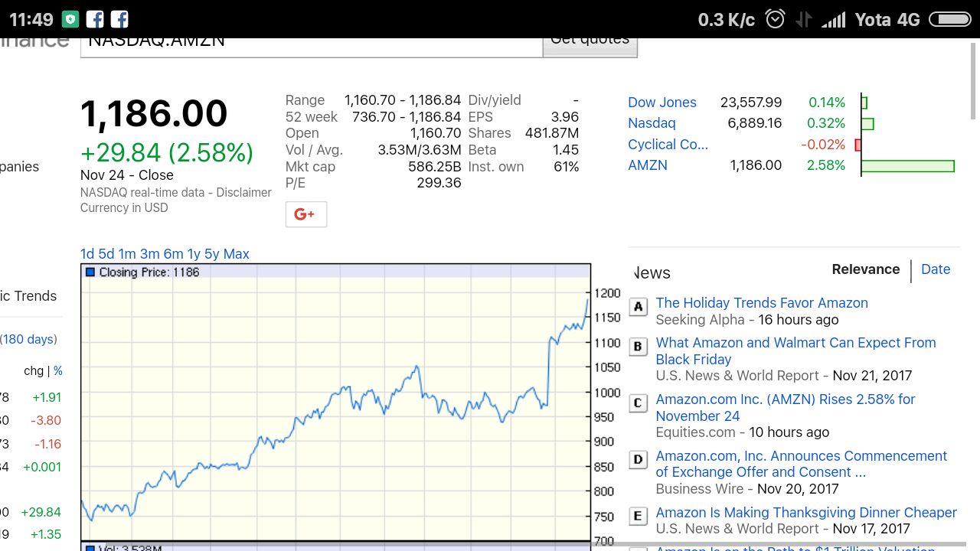Click the % change toggle link

[x=58, y=371]
